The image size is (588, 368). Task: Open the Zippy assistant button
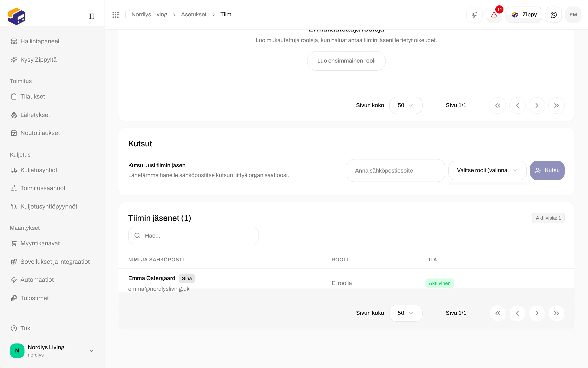coord(524,15)
